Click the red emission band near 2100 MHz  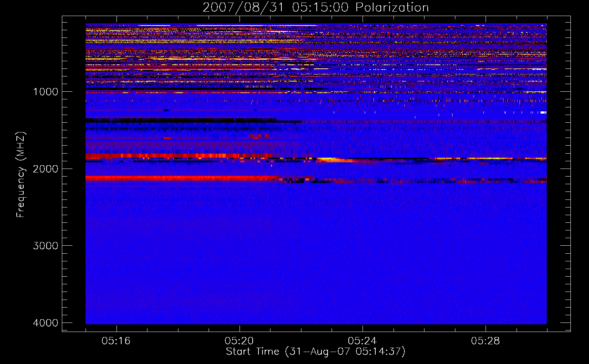[x=182, y=178]
